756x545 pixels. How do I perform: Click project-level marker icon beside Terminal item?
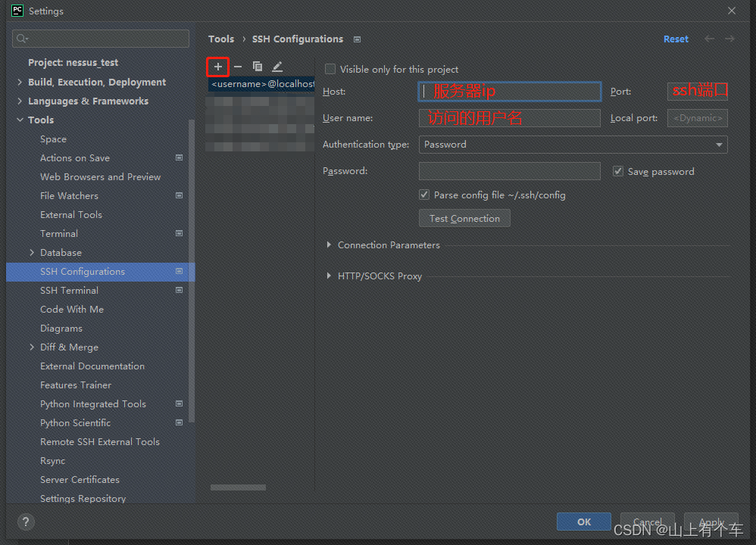[180, 233]
